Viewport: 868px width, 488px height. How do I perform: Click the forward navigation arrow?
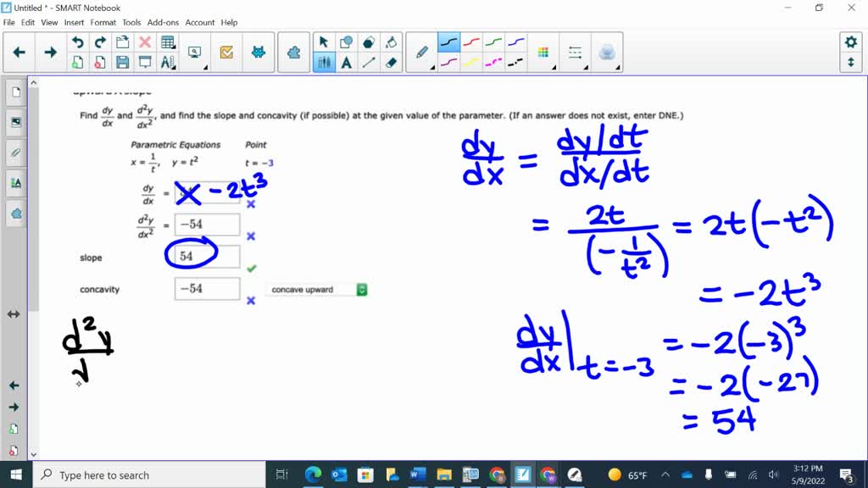51,51
